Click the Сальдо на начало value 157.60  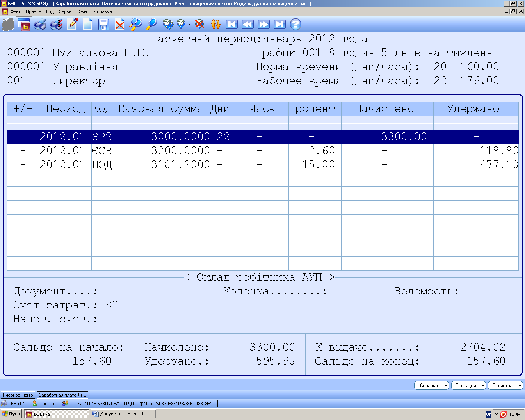point(92,361)
